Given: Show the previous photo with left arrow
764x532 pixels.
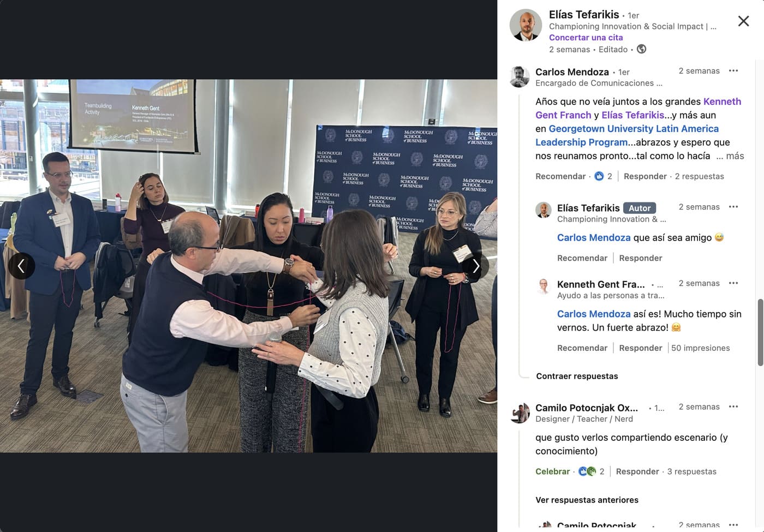Looking at the screenshot, I should (x=21, y=266).
